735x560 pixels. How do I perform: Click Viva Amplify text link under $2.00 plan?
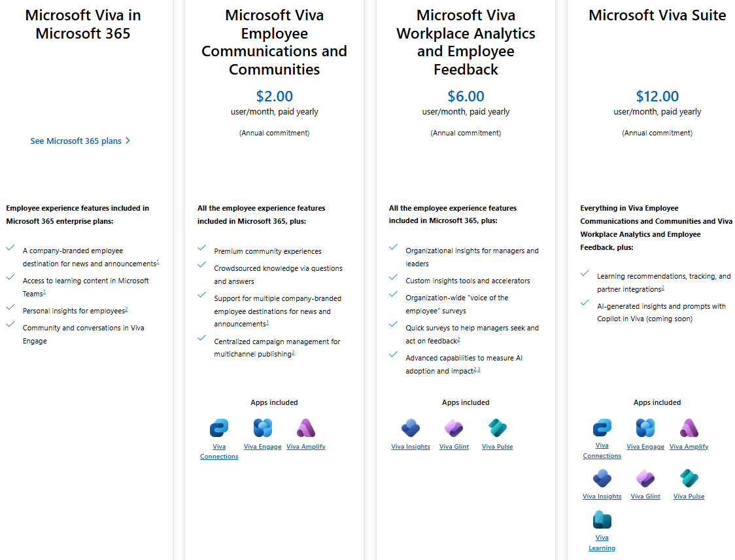306,447
